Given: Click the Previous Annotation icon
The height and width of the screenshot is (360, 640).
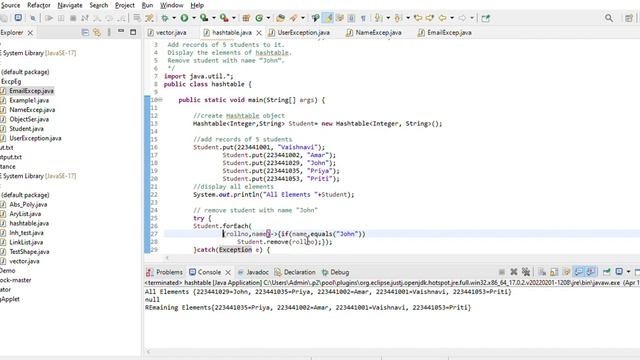Looking at the screenshot, I should click(x=398, y=18).
